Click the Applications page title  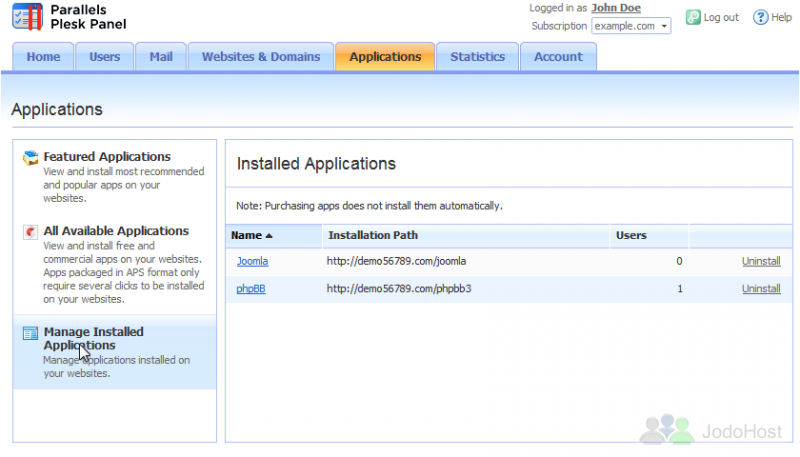[x=57, y=110]
